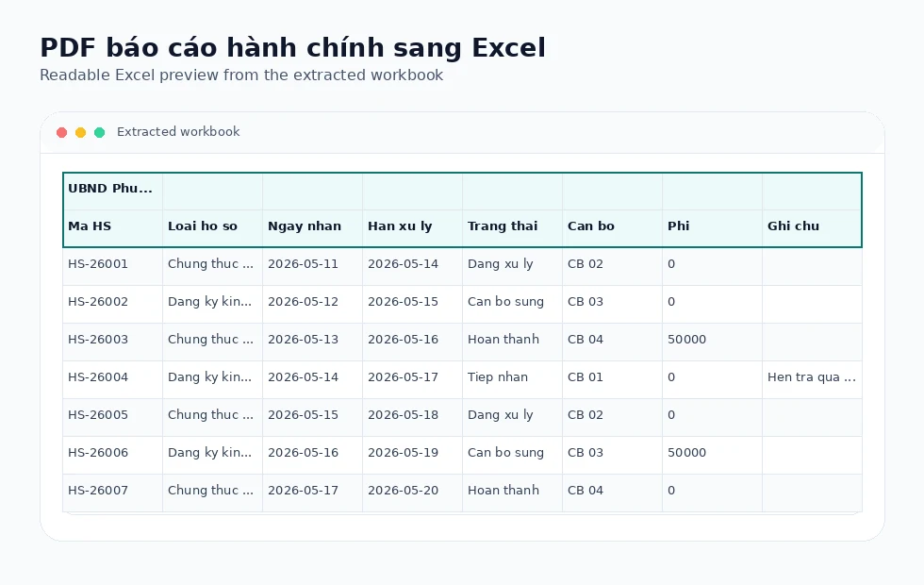Click 'CB 02' in row HS-26001
The width and height of the screenshot is (924, 585).
coord(612,266)
